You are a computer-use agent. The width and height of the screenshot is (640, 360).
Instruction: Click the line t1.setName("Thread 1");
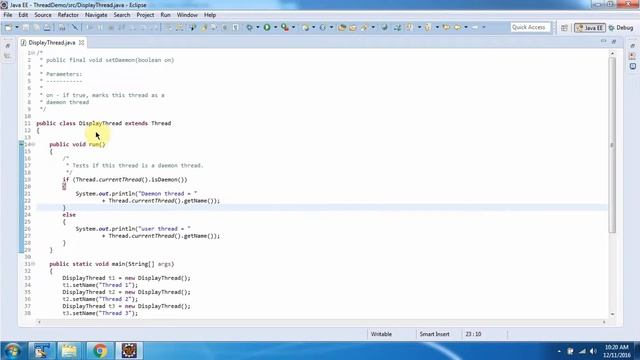tap(100, 285)
